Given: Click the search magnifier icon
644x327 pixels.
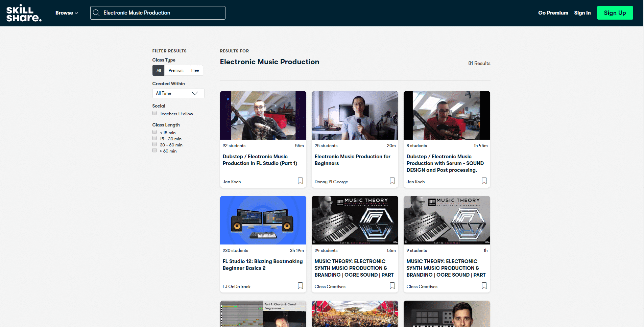Looking at the screenshot, I should click(96, 13).
